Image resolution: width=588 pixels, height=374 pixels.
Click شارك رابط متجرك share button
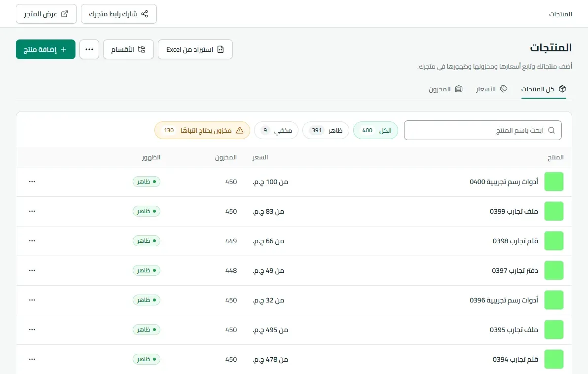(x=118, y=14)
